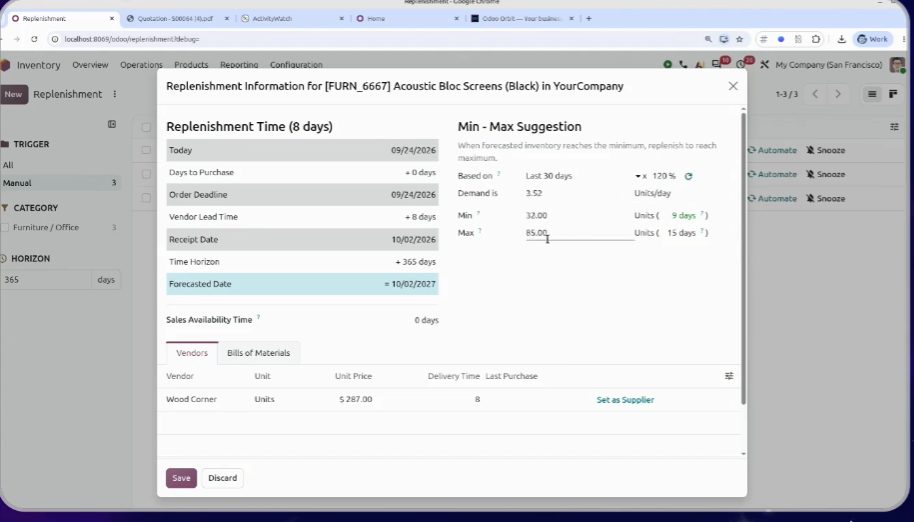Viewport: 914px width, 522px height.
Task: Click New replenishment button
Action: pyautogui.click(x=13, y=94)
